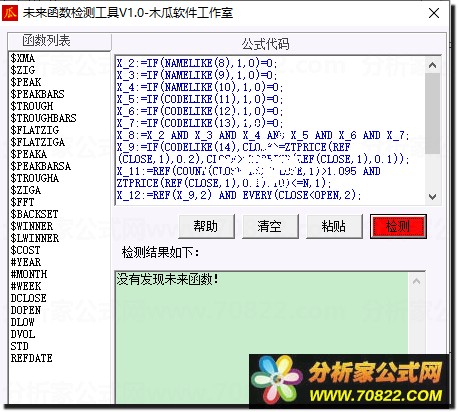The height and width of the screenshot is (412, 459).
Task: Click the 检测结果如下 label
Action: point(160,252)
